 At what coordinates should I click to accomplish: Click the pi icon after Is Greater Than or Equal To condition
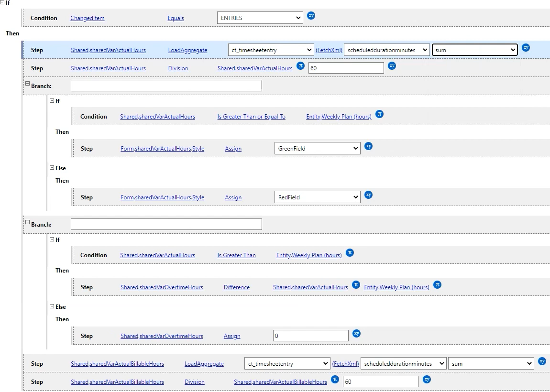tap(379, 114)
